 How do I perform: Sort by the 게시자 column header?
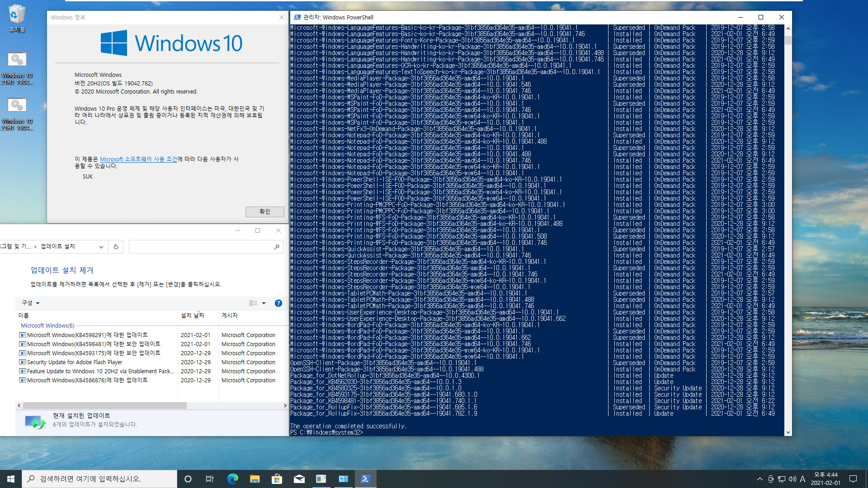[x=253, y=315]
